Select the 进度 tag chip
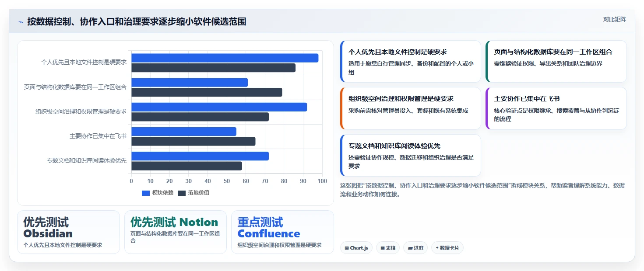Image resolution: width=644 pixels, height=271 pixels. click(415, 248)
